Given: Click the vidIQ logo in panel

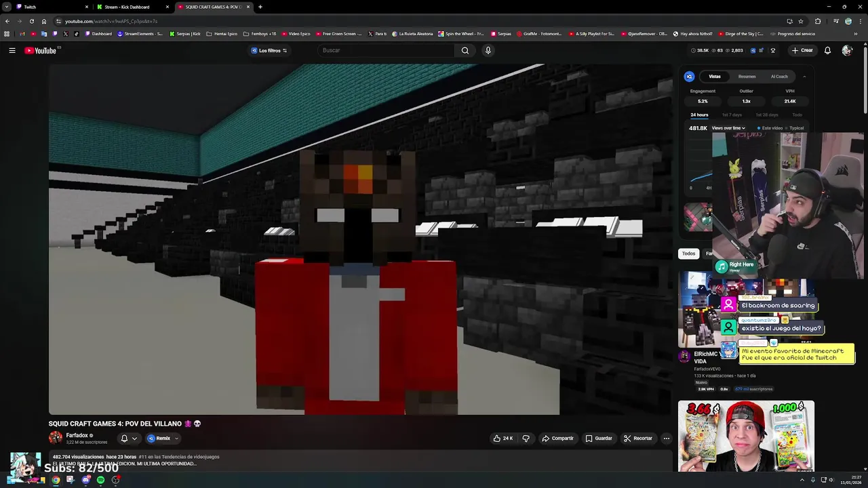Looking at the screenshot, I should coord(689,77).
